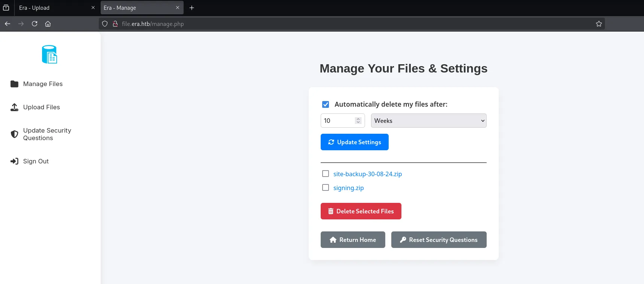Disable automatic file deletion checkbox
The image size is (644, 284).
tap(326, 104)
